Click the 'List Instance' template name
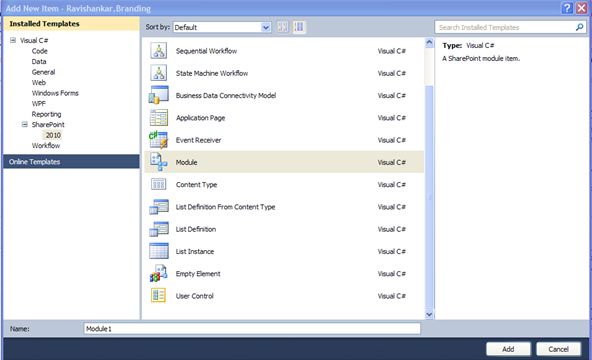Screen dimensions: 592x360 (195, 251)
